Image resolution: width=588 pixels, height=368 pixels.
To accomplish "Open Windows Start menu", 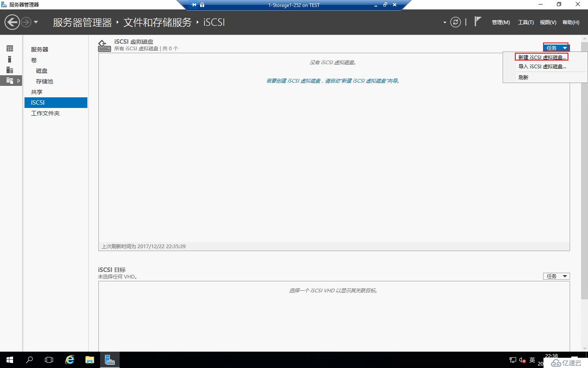I will (10, 360).
